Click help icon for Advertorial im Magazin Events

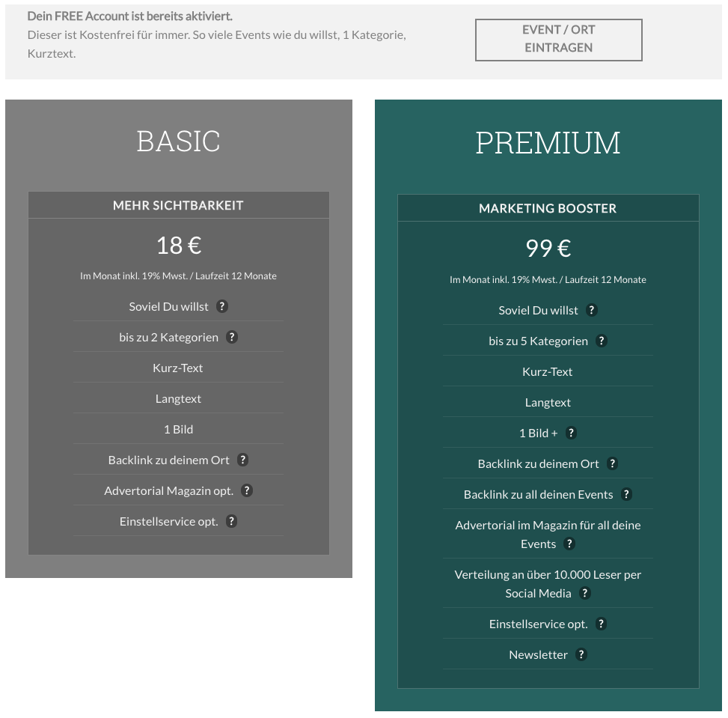click(x=569, y=544)
